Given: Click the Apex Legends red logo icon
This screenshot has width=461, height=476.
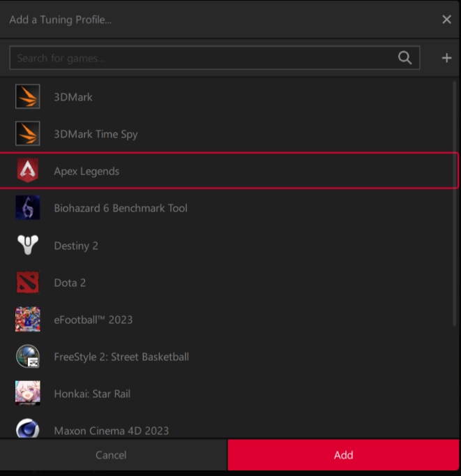Looking at the screenshot, I should pyautogui.click(x=28, y=170).
